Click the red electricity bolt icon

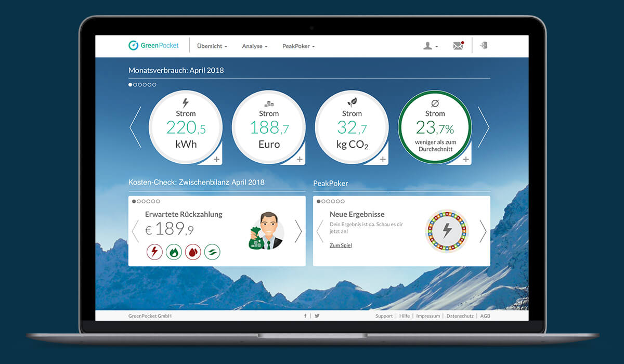154,252
